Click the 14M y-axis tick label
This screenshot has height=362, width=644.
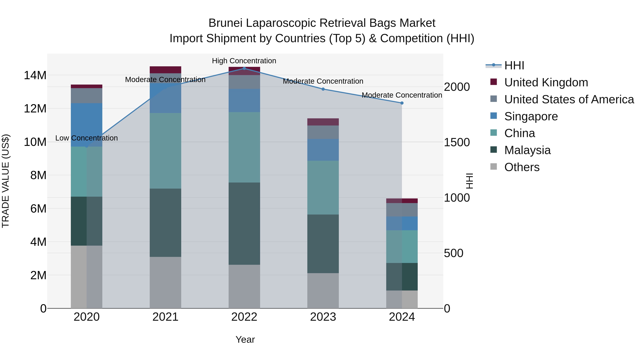35,75
